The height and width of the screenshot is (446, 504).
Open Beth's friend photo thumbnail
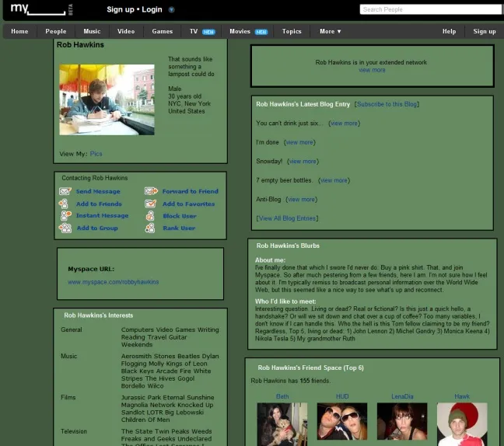(282, 424)
